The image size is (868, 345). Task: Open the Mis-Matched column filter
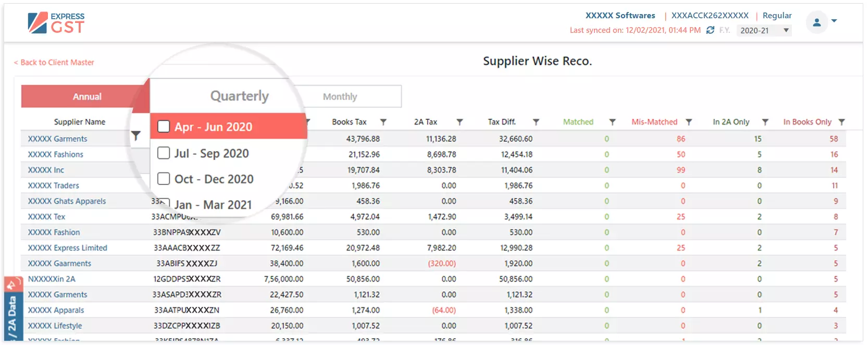click(689, 122)
